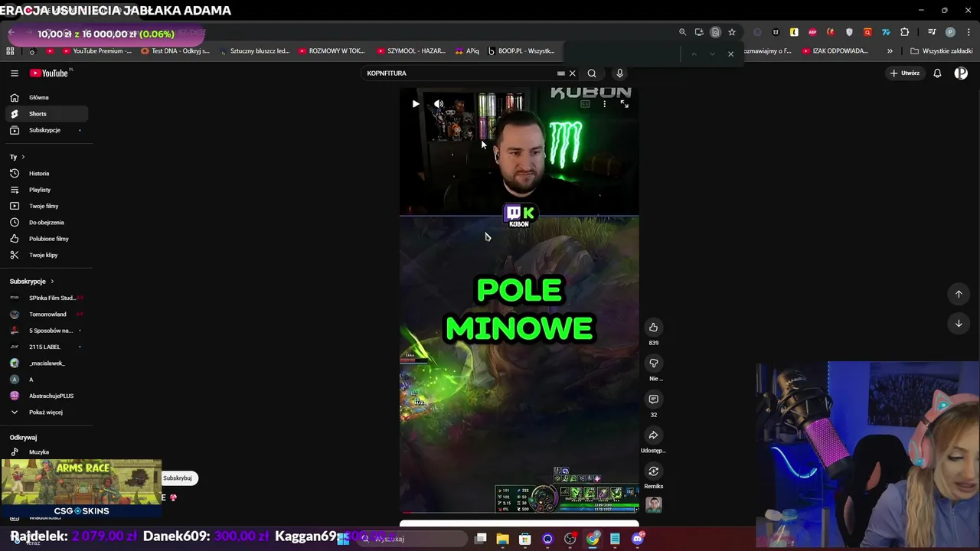Open Twoje filmy in the sidebar
980x551 pixels.
click(47, 206)
